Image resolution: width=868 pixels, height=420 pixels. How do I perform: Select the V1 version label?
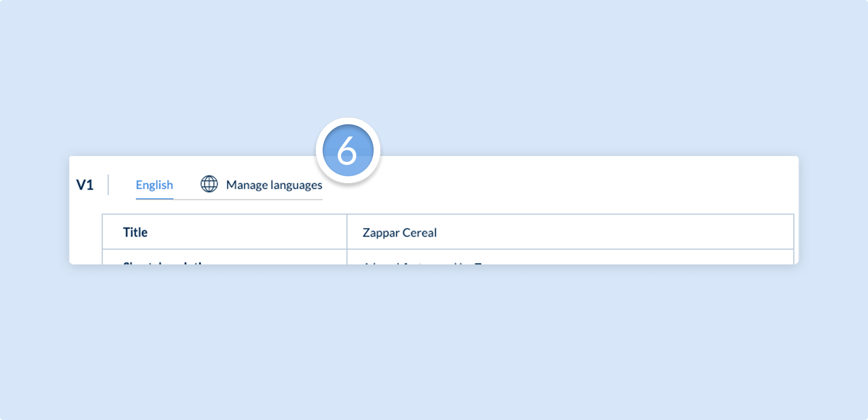[x=85, y=185]
